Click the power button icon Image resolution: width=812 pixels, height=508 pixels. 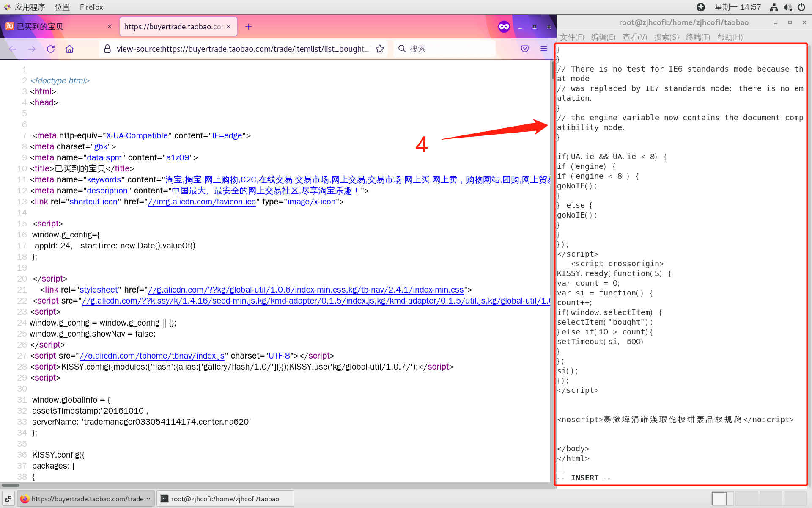pyautogui.click(x=801, y=7)
